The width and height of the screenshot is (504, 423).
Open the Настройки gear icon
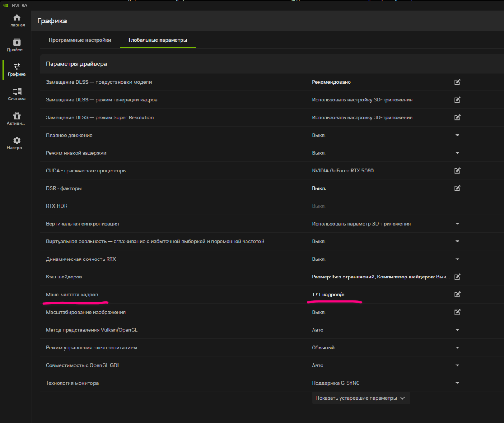pyautogui.click(x=16, y=143)
